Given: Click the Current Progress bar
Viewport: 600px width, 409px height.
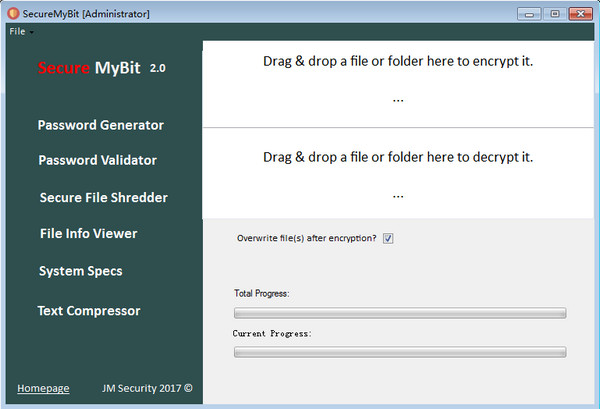Looking at the screenshot, I should coord(400,352).
